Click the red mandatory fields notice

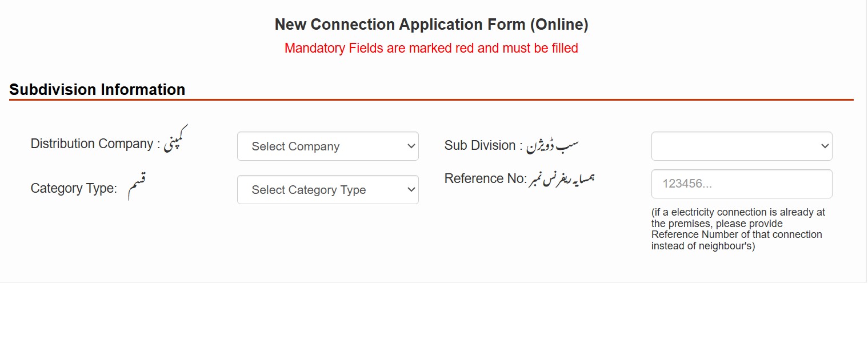[x=433, y=48]
